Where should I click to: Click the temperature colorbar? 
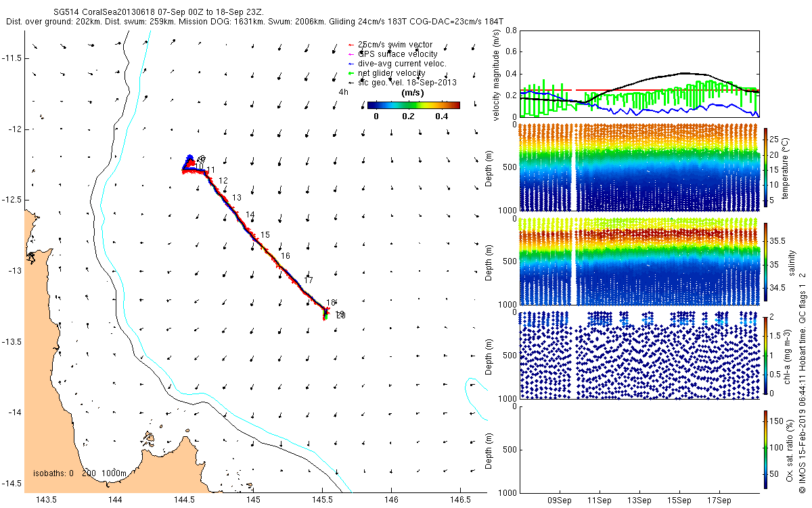click(x=767, y=168)
